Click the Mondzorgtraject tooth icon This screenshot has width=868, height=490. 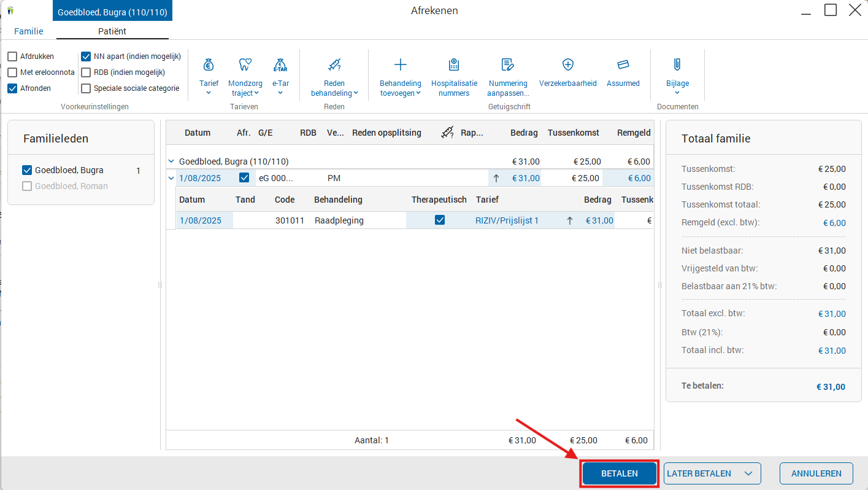pos(244,65)
